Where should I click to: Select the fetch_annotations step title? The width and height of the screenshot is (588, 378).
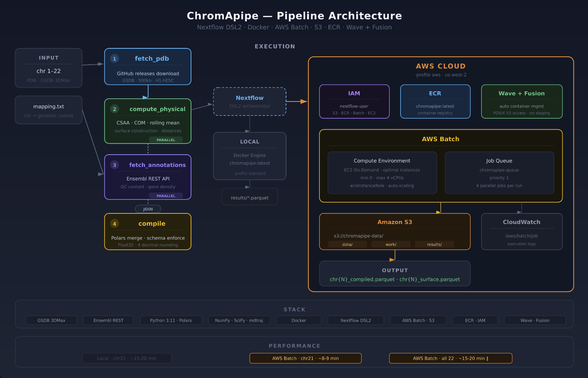point(157,165)
